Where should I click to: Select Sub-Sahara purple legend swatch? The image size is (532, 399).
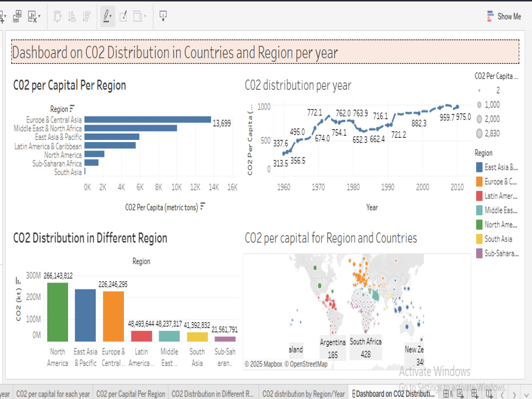(479, 253)
